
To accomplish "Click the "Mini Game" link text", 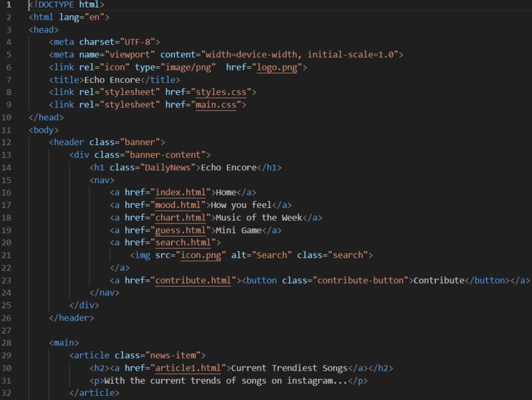I will click(239, 230).
